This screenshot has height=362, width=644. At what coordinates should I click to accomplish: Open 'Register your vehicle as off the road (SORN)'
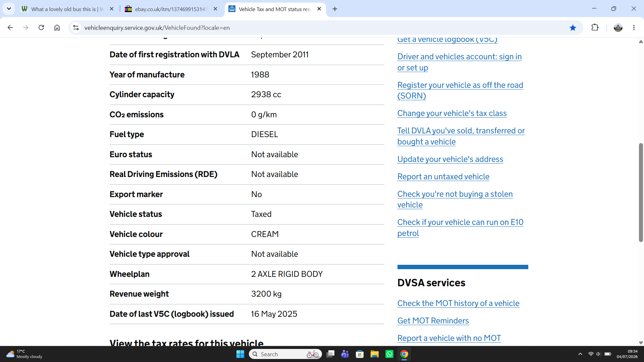coord(460,90)
